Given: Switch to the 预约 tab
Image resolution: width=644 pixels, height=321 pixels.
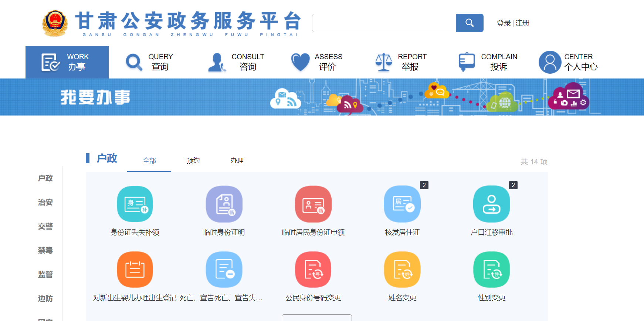Looking at the screenshot, I should (x=193, y=160).
